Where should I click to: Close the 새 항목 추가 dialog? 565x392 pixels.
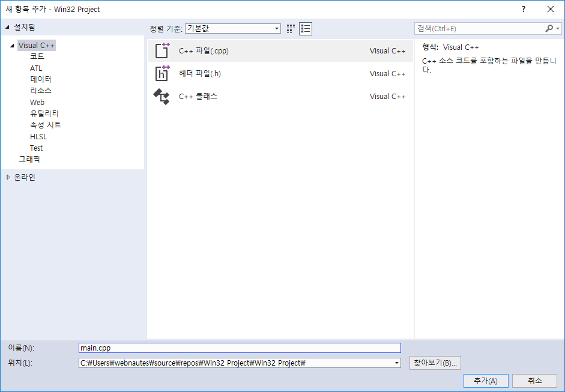pyautogui.click(x=551, y=10)
